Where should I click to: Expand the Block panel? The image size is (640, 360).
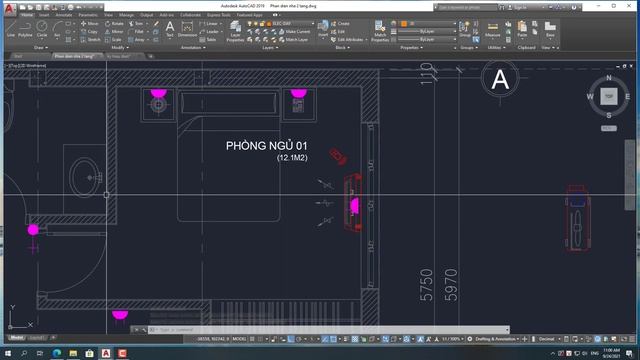342,48
